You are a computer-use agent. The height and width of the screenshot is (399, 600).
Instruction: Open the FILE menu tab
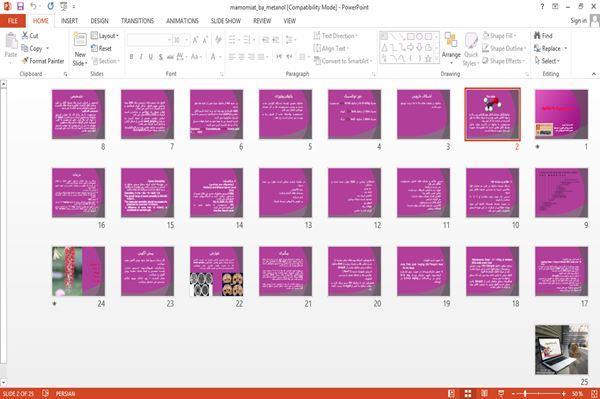[13, 21]
